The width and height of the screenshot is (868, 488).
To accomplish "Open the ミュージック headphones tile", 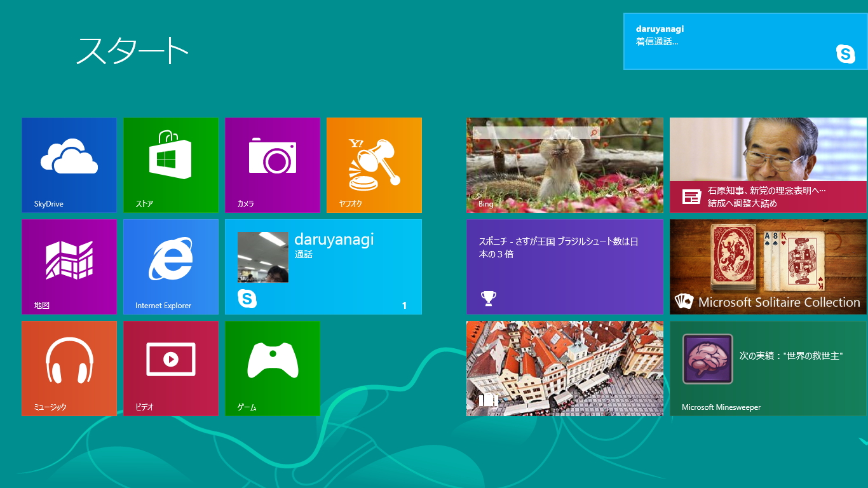I will 69,369.
